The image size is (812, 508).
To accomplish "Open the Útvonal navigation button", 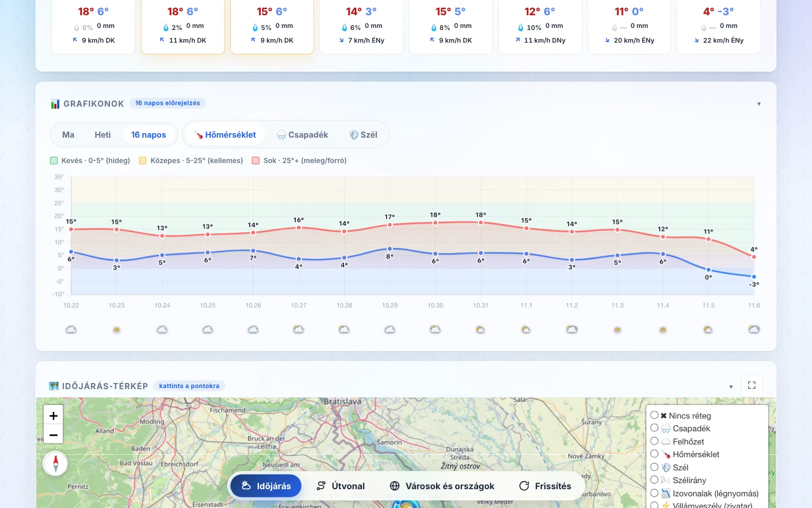I will pyautogui.click(x=341, y=486).
